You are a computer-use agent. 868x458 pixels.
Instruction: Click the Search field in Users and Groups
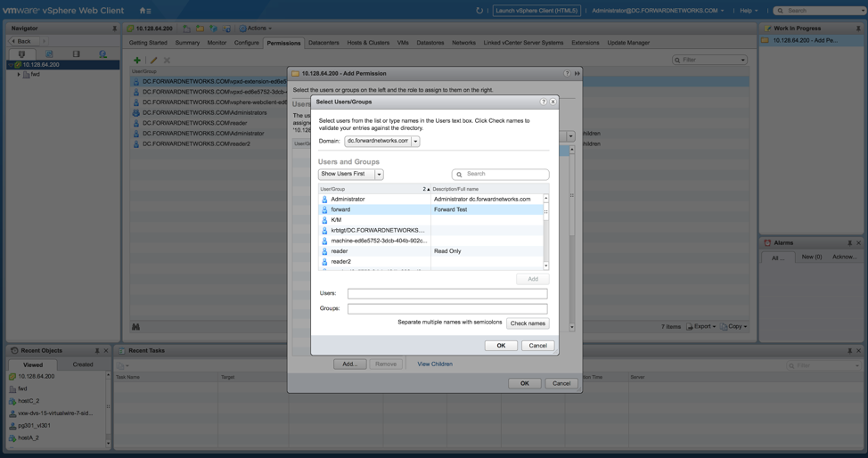501,175
